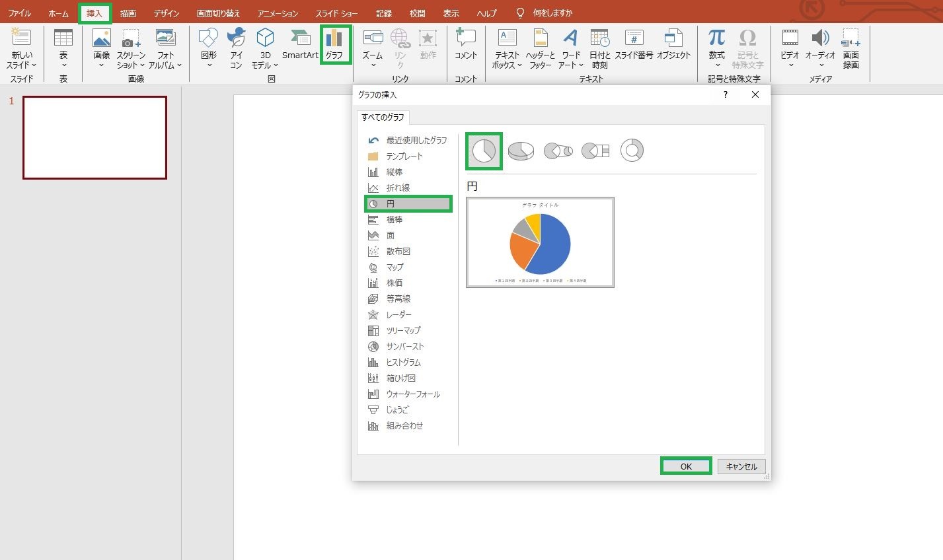Expand the Table dropdown arrow
Viewport: 943px width, 560px height.
pyautogui.click(x=63, y=65)
